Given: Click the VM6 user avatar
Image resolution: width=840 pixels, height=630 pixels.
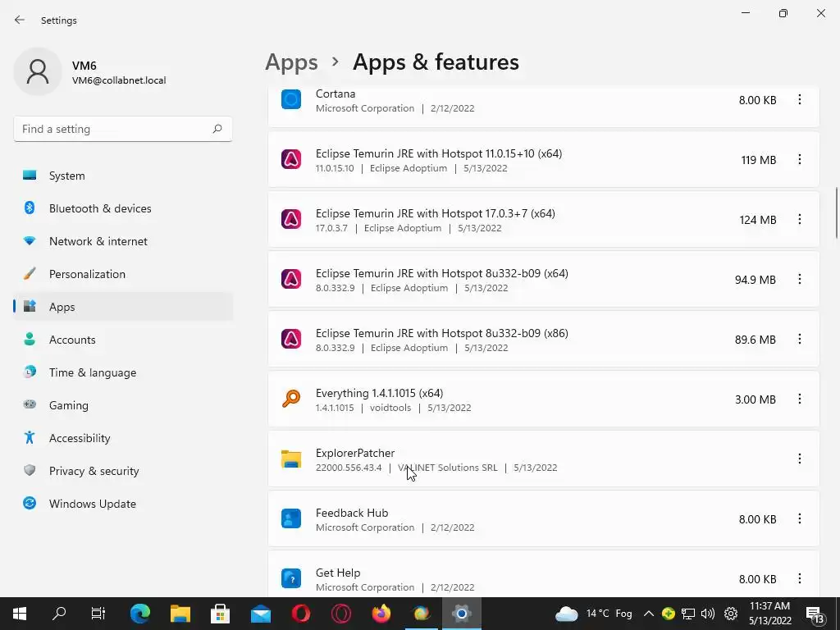Looking at the screenshot, I should tap(38, 72).
